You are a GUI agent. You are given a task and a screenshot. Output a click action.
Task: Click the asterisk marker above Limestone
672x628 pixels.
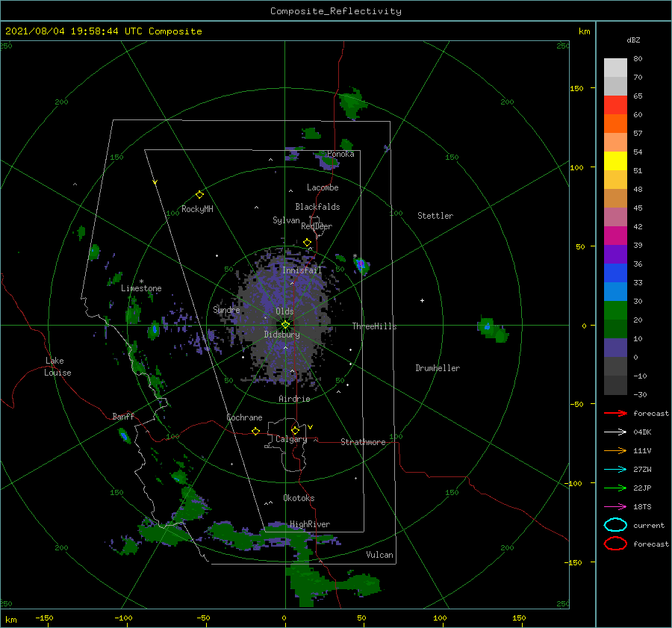tap(141, 282)
